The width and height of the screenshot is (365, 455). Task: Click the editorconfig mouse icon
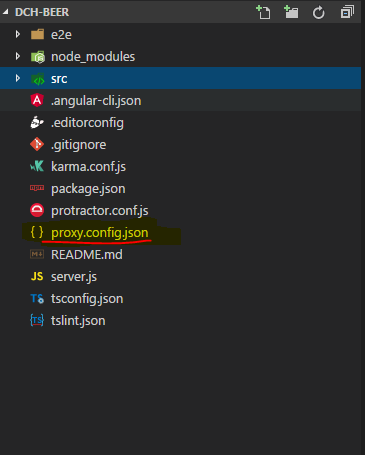pyautogui.click(x=37, y=122)
